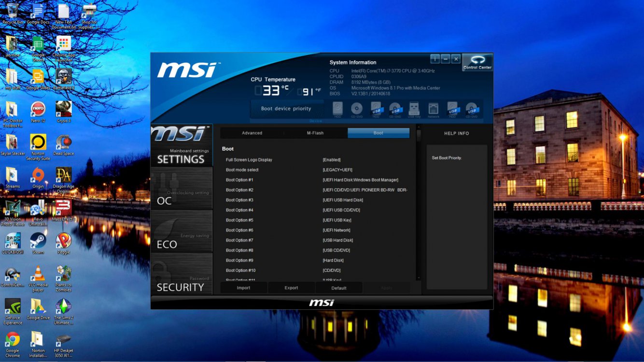Select the Google Chrome desktop shortcut
644x362 pixels.
click(x=13, y=345)
